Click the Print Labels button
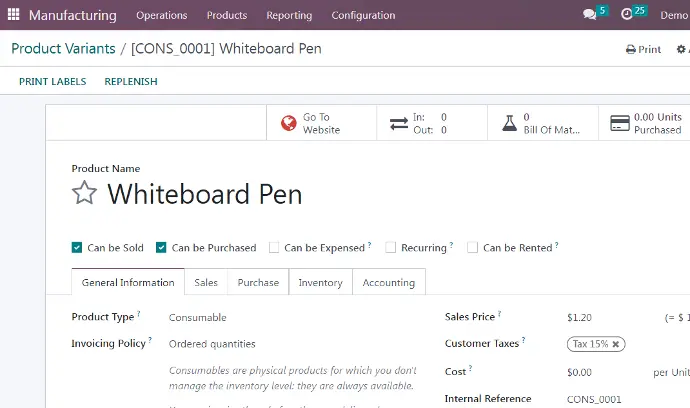This screenshot has height=408, width=690. point(52,82)
